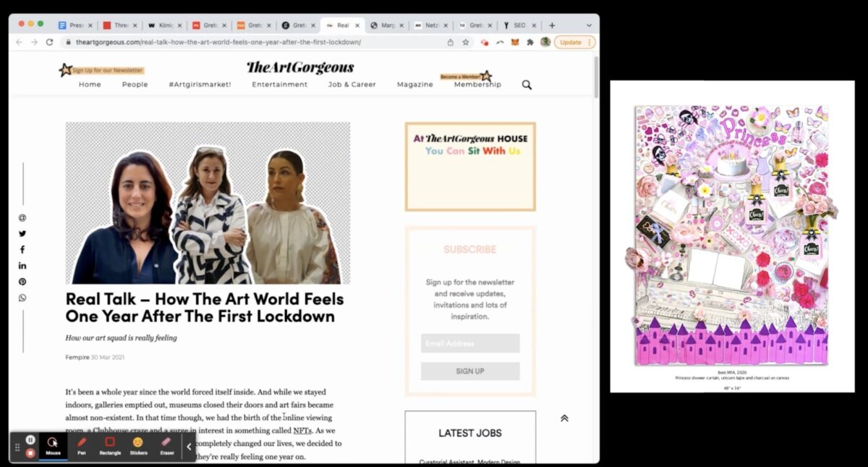The width and height of the screenshot is (868, 467).
Task: Grab the recording toolbar drag handle
Action: (x=17, y=447)
